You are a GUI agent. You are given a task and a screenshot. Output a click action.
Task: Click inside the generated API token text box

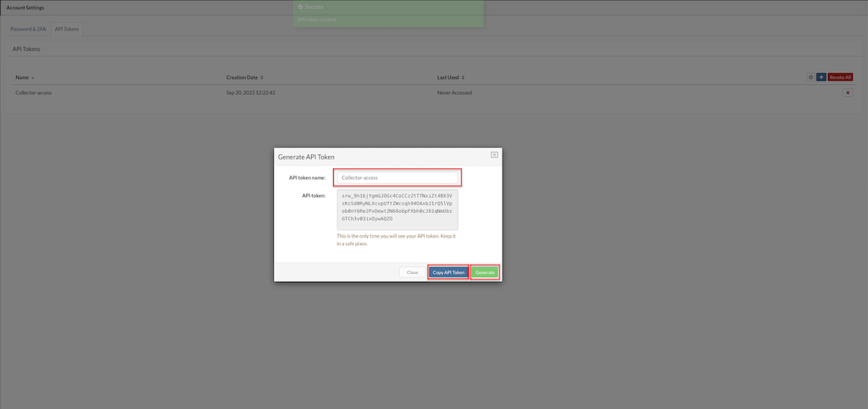(397, 210)
